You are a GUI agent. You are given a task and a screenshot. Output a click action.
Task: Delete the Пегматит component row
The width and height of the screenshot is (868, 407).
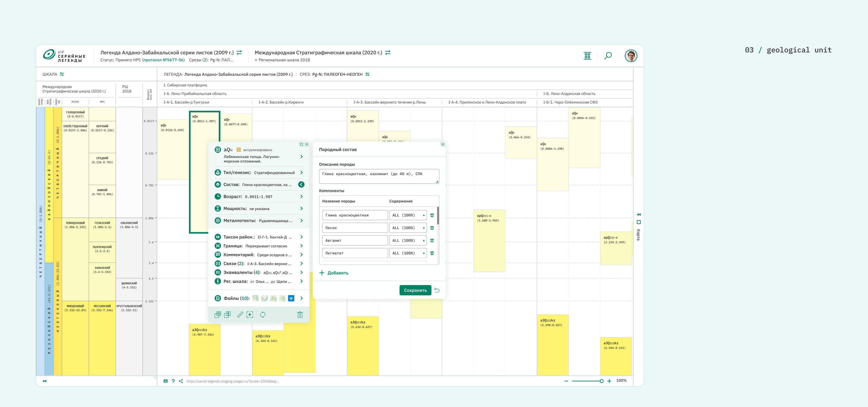point(432,253)
